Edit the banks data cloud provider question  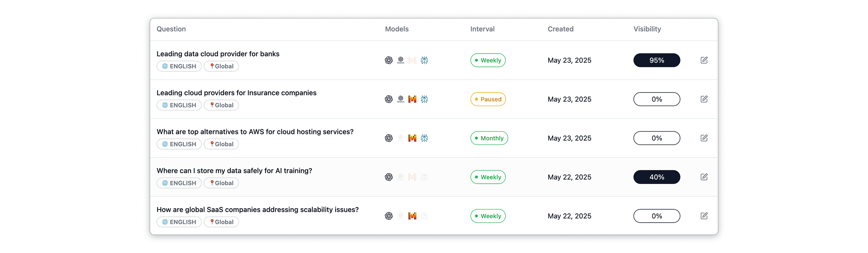(704, 60)
